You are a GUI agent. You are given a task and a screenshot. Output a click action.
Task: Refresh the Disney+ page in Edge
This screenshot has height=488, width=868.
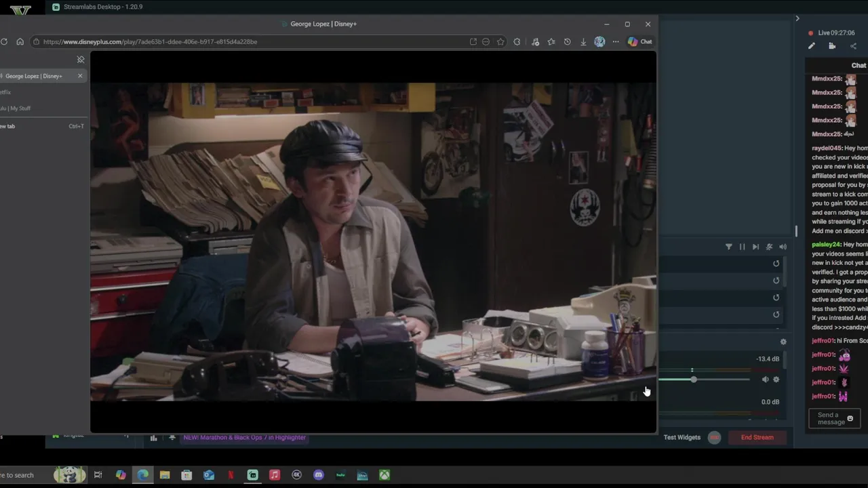tap(4, 41)
